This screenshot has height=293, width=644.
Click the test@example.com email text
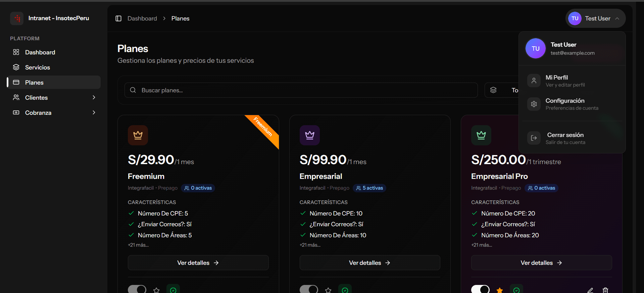[x=573, y=53]
